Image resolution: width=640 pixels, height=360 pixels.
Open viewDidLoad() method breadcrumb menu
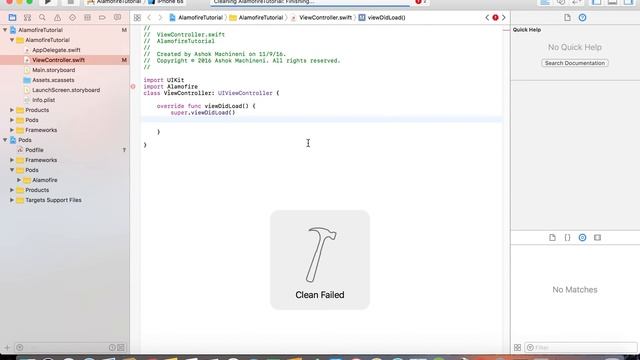tap(382, 18)
